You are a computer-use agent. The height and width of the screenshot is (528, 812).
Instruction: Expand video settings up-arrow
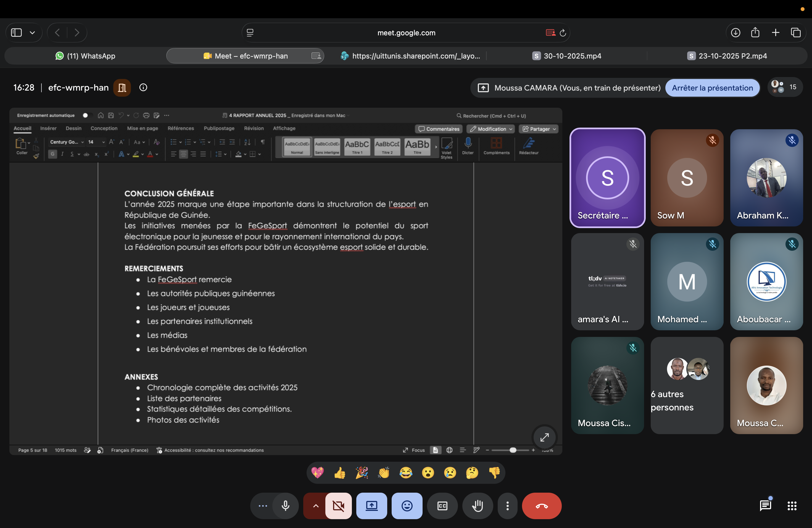click(316, 505)
